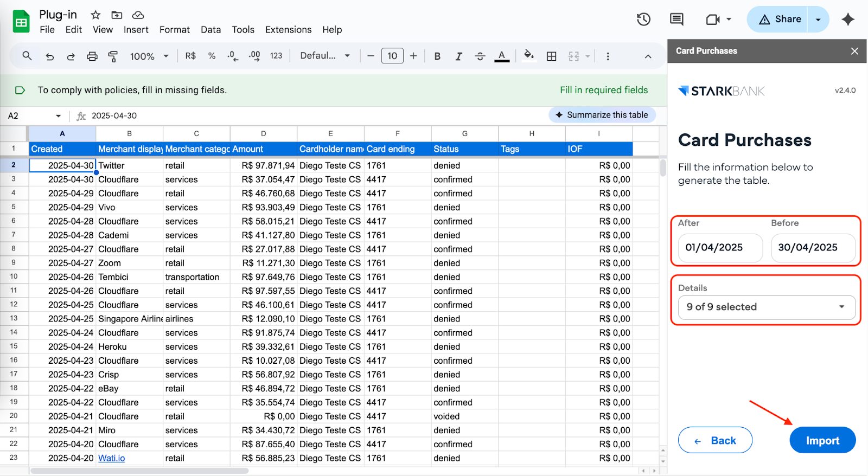Click the merge cells icon
The image size is (868, 476).
573,56
